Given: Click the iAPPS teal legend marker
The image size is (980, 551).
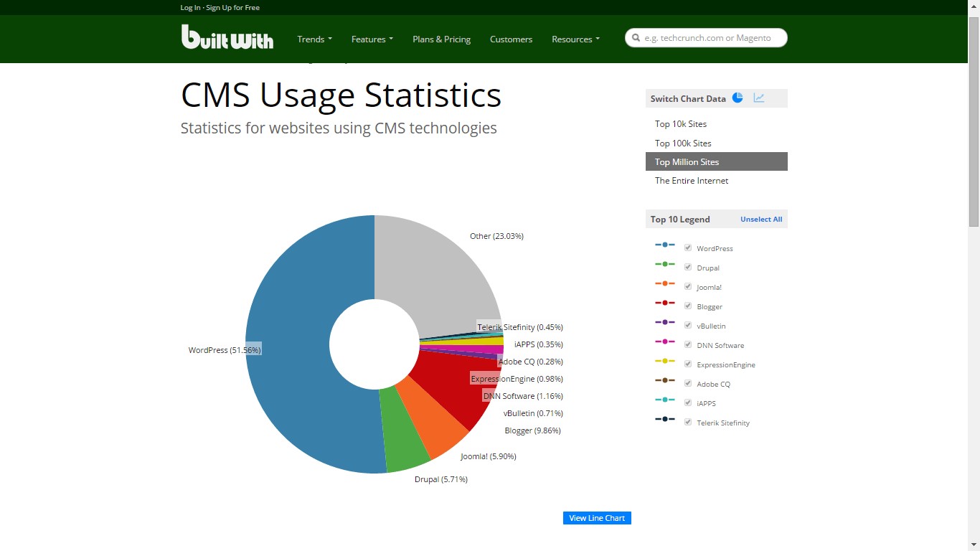Looking at the screenshot, I should (x=664, y=400).
